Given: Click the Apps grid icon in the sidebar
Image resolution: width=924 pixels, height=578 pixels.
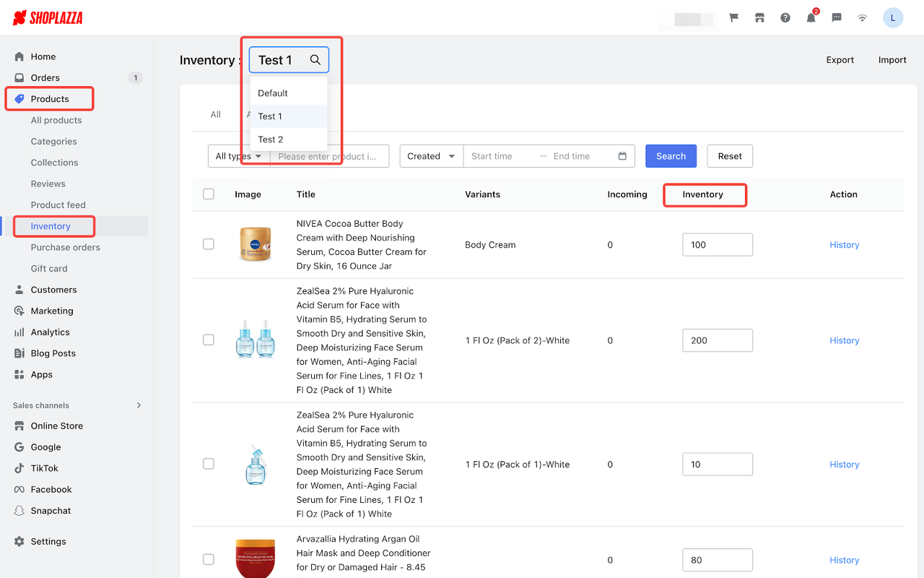Looking at the screenshot, I should coord(19,374).
